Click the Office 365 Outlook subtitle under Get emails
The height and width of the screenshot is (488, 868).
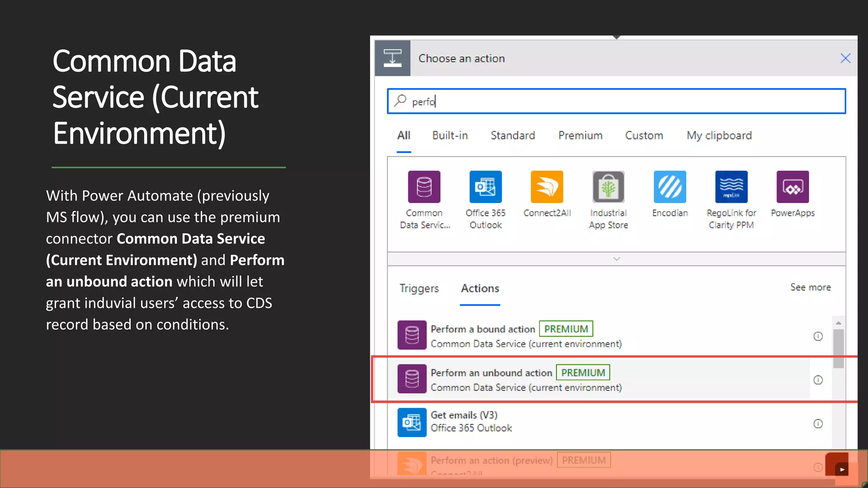471,428
